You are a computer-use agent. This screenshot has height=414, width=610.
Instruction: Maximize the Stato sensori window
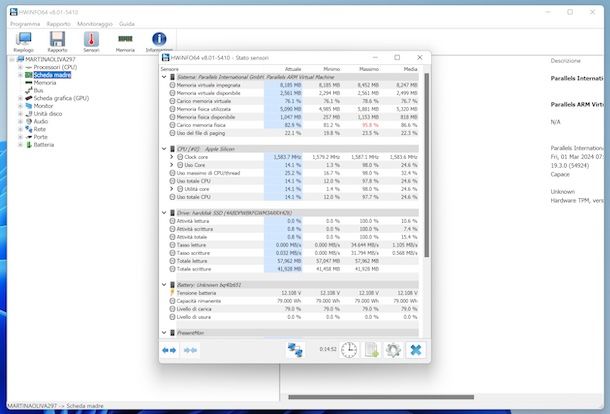click(x=397, y=58)
